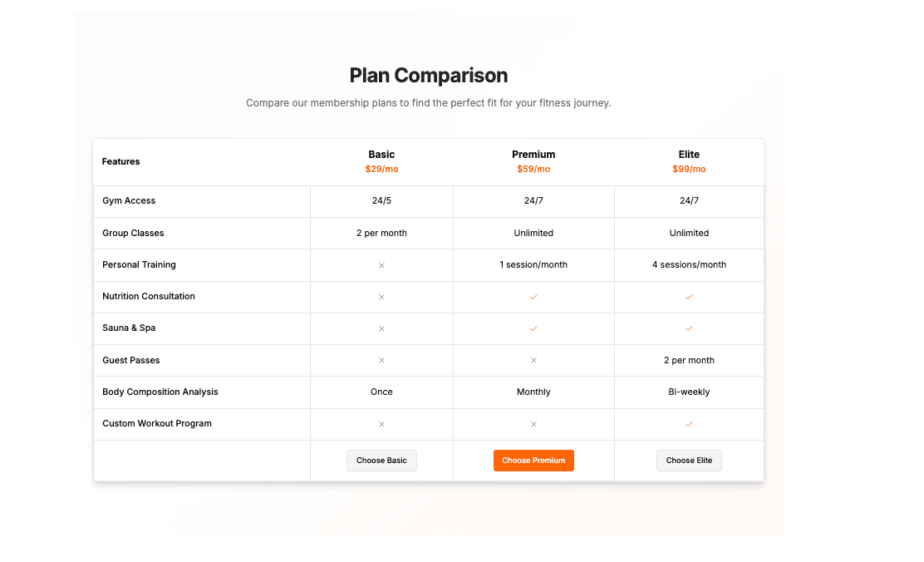This screenshot has width=924, height=562.
Task: Click the X icon under Basic Personal Training
Action: [x=381, y=265]
